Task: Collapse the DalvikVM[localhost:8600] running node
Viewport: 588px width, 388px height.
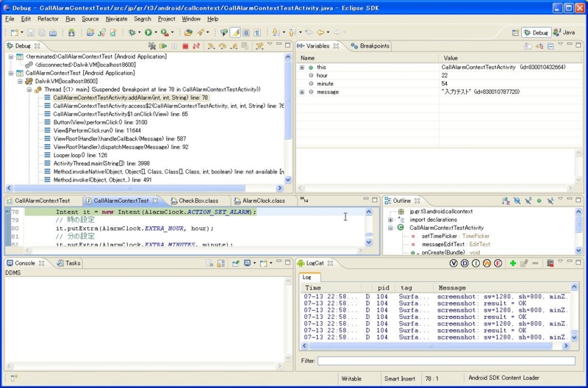Action: (x=21, y=82)
